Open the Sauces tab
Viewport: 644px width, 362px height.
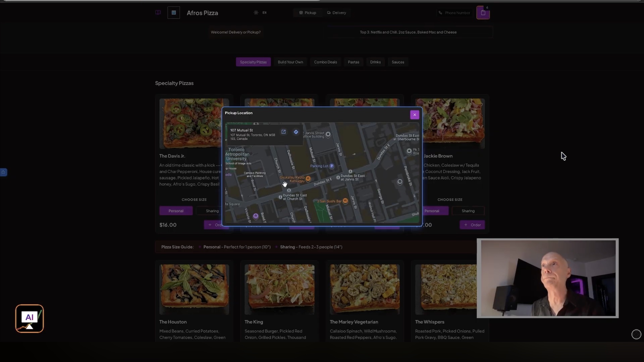[398, 62]
